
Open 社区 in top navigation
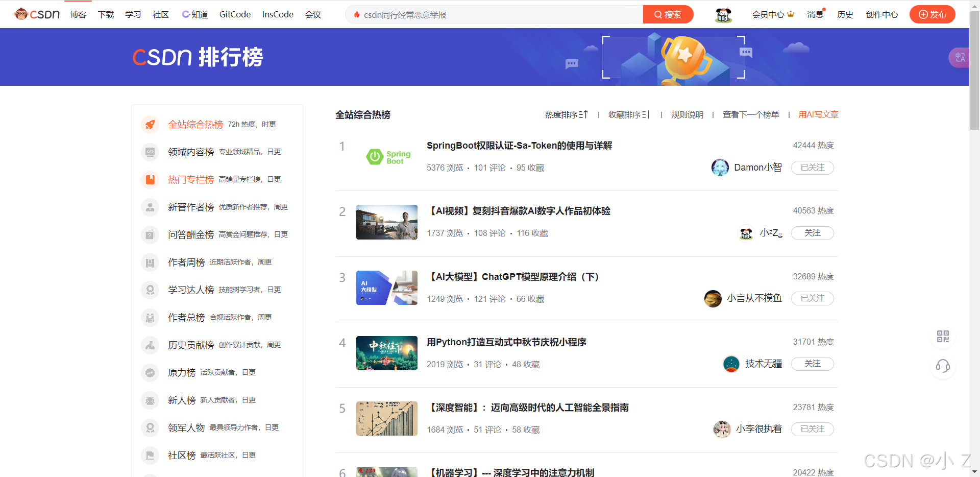pyautogui.click(x=161, y=14)
